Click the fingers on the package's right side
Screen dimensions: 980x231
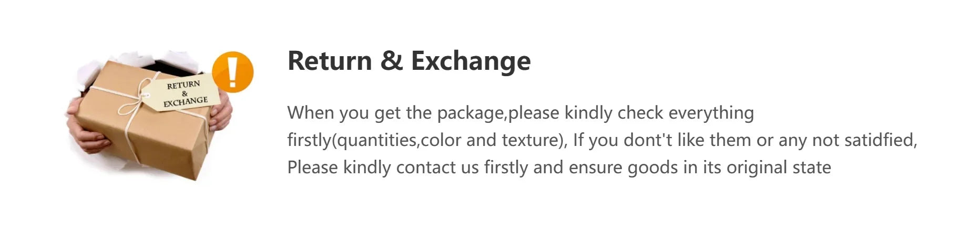coord(221,112)
